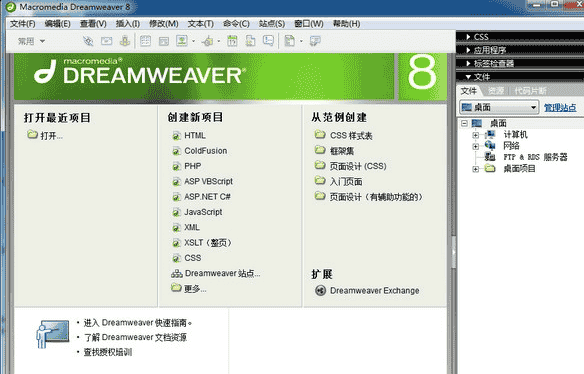Create a new PHP document
The image size is (584, 374).
click(x=193, y=166)
